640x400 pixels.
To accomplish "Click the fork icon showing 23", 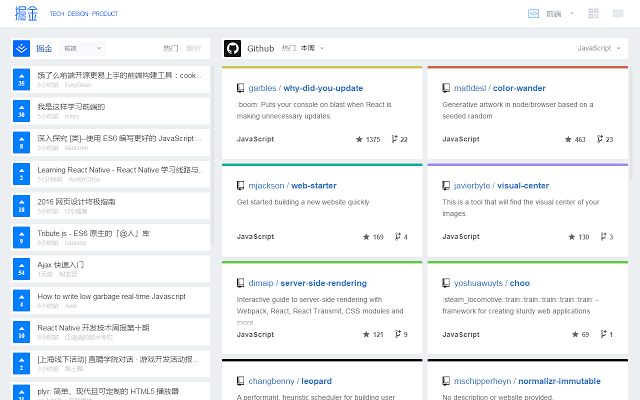I will (600, 139).
